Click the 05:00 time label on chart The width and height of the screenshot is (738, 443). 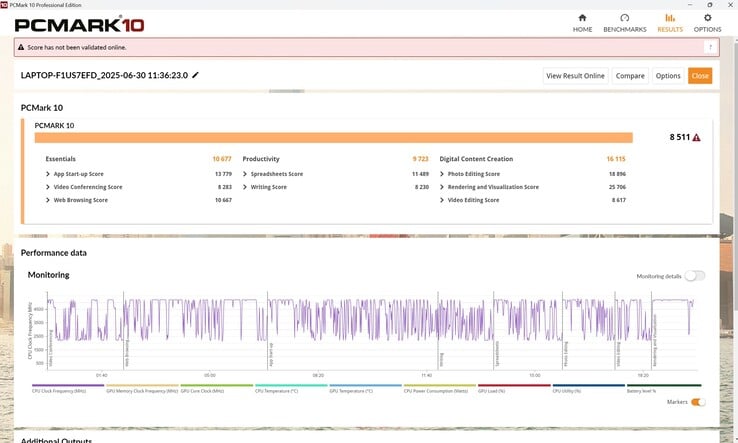click(210, 375)
